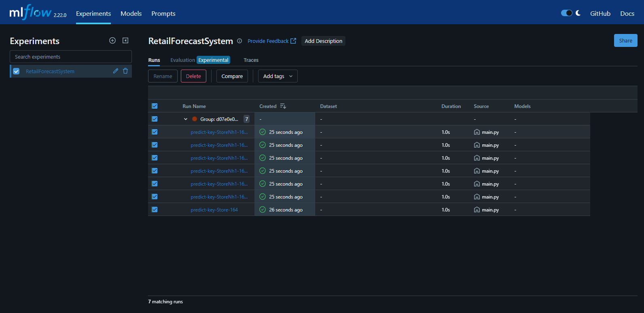Open the Docs link

coord(627,13)
